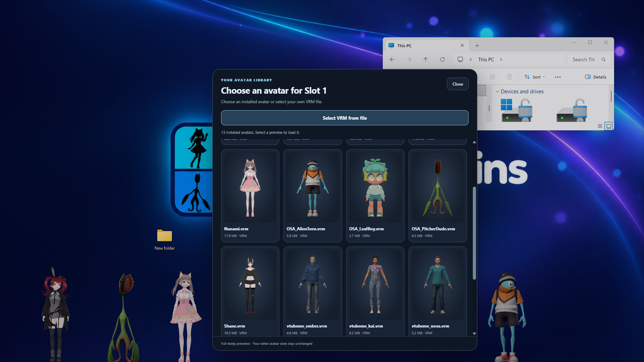Click Forward arrow in This PC window

pyautogui.click(x=409, y=59)
